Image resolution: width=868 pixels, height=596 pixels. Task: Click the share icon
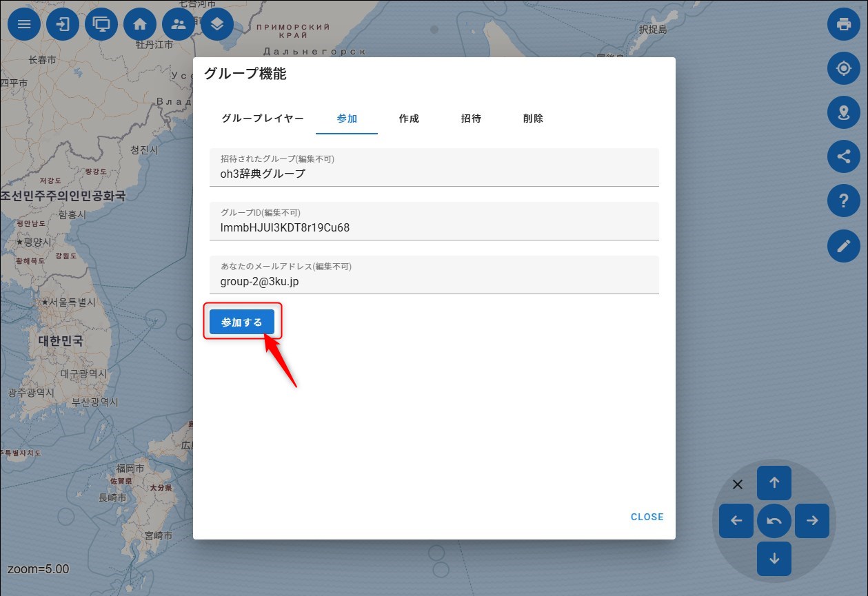843,156
